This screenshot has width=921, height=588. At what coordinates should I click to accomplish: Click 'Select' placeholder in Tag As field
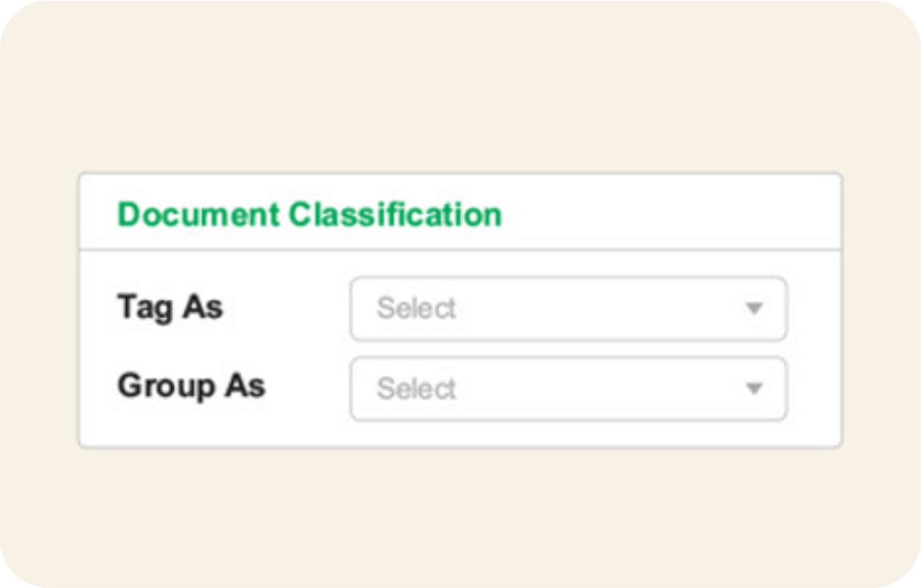[x=416, y=308]
